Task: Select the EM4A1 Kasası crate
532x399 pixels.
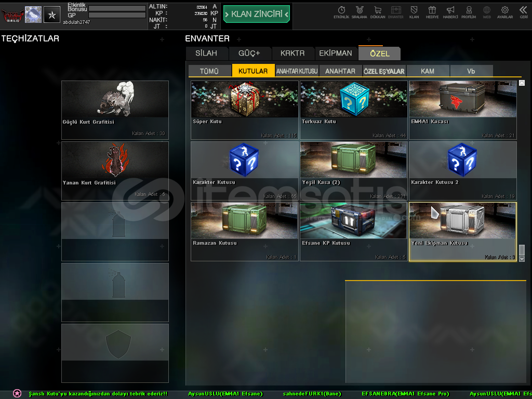Action: tap(463, 110)
